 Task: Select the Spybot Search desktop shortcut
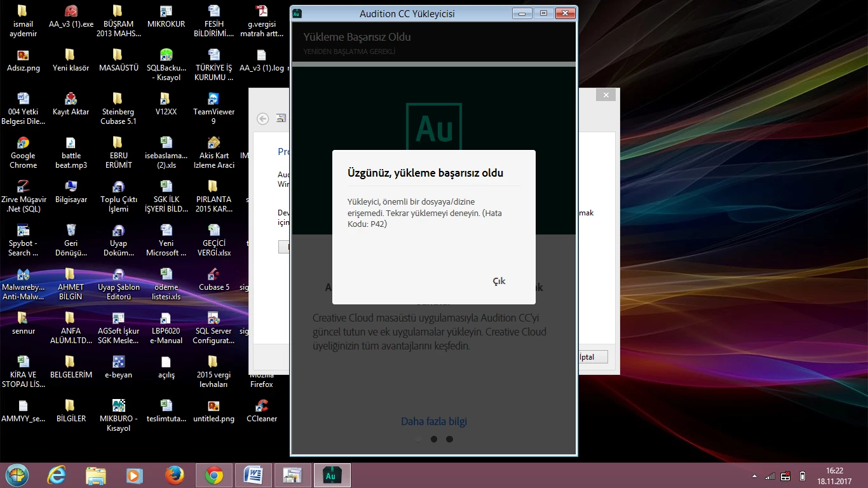point(23,240)
